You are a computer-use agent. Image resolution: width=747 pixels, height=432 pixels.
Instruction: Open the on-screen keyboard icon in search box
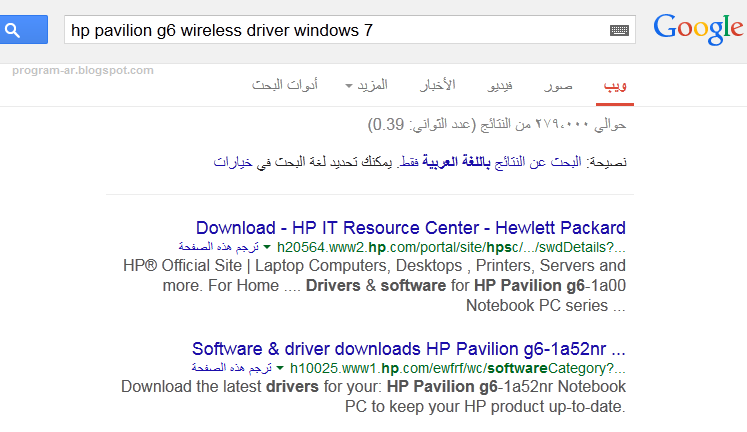[x=619, y=30]
